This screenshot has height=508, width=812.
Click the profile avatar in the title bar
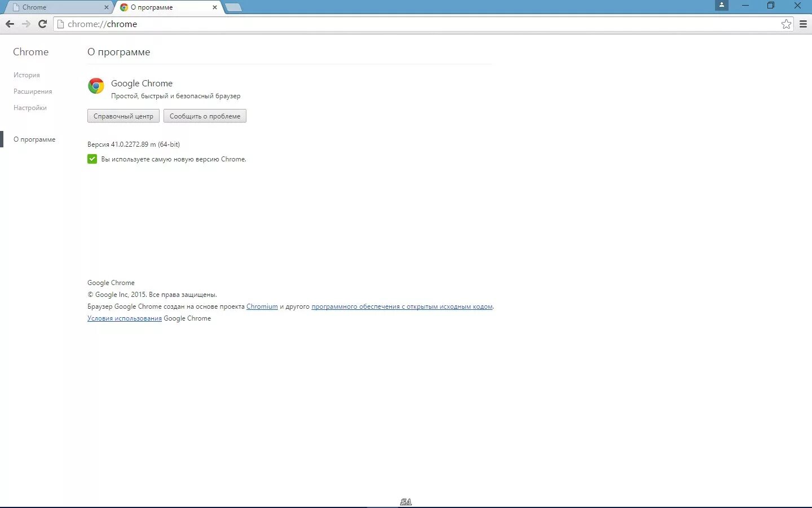coord(721,6)
